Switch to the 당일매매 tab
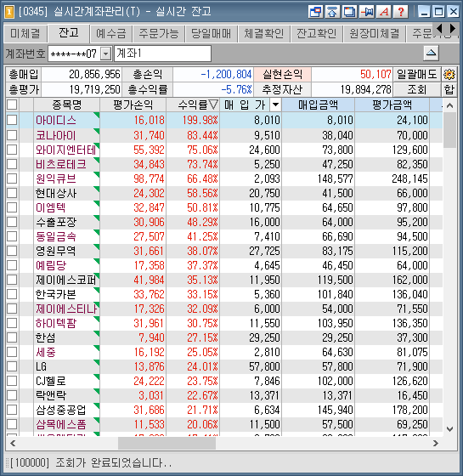The image size is (463, 476). 212,34
